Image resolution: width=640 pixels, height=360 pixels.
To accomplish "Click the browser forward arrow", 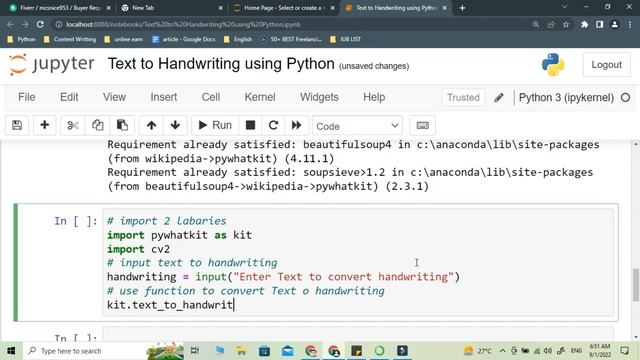I will tap(25, 24).
